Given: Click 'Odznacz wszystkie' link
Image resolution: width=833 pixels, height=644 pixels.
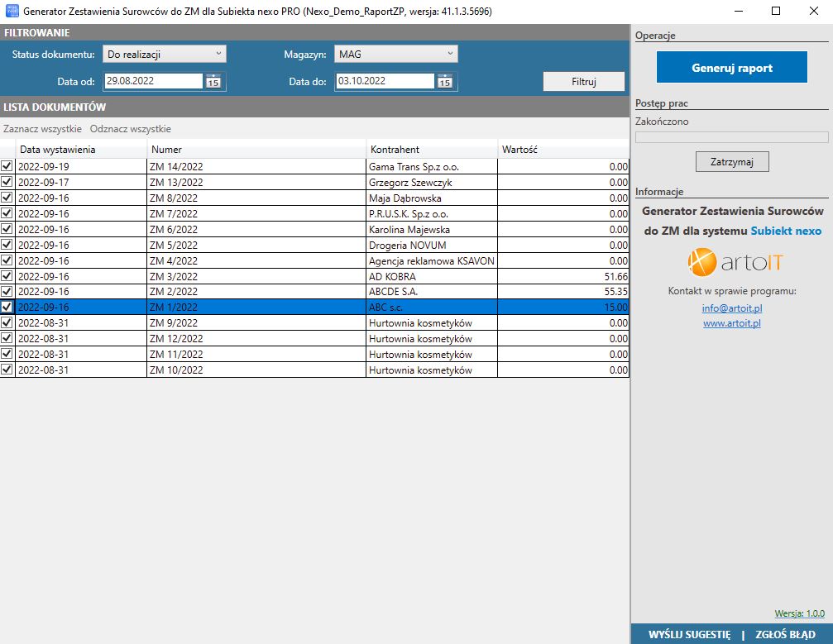Looking at the screenshot, I should (x=131, y=129).
